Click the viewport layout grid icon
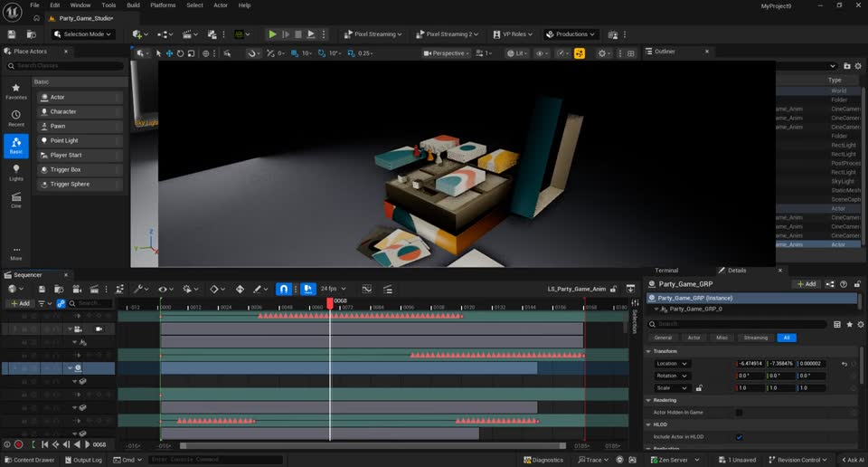The width and height of the screenshot is (868, 467). click(x=630, y=53)
